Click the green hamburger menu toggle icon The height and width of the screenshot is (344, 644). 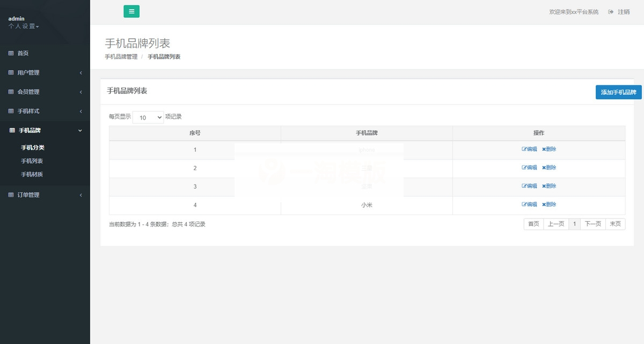(x=131, y=11)
